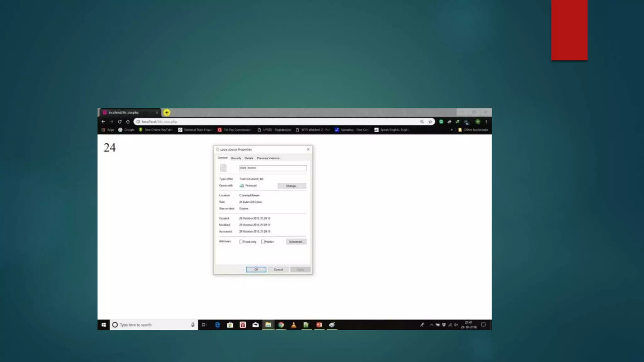Open Advanced attributes button
Image resolution: width=644 pixels, height=362 pixels.
point(296,242)
